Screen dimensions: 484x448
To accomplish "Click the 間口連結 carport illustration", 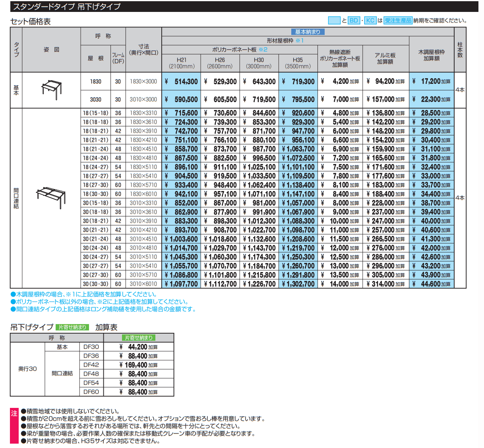I will pos(51,197).
